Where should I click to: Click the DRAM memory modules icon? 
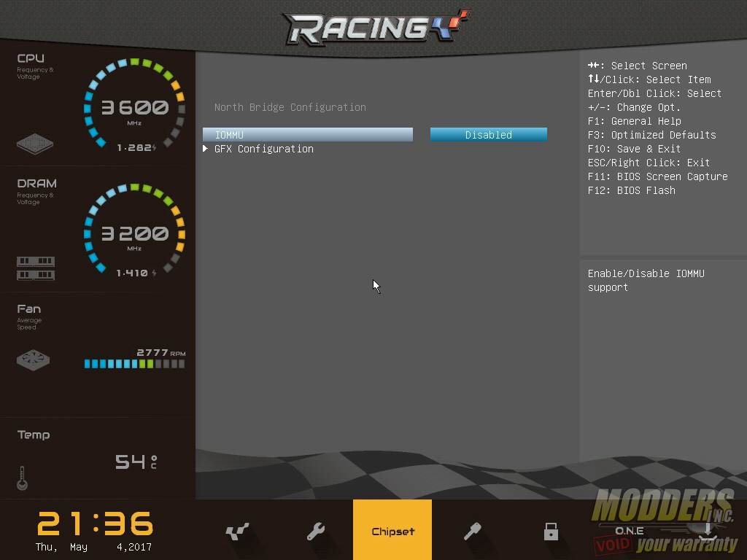[36, 268]
